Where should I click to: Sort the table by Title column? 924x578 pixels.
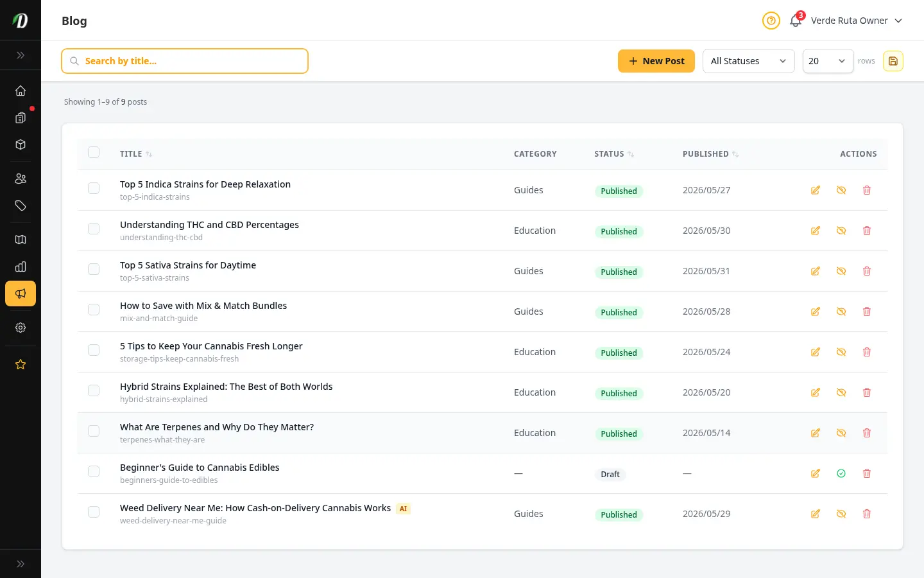point(136,154)
